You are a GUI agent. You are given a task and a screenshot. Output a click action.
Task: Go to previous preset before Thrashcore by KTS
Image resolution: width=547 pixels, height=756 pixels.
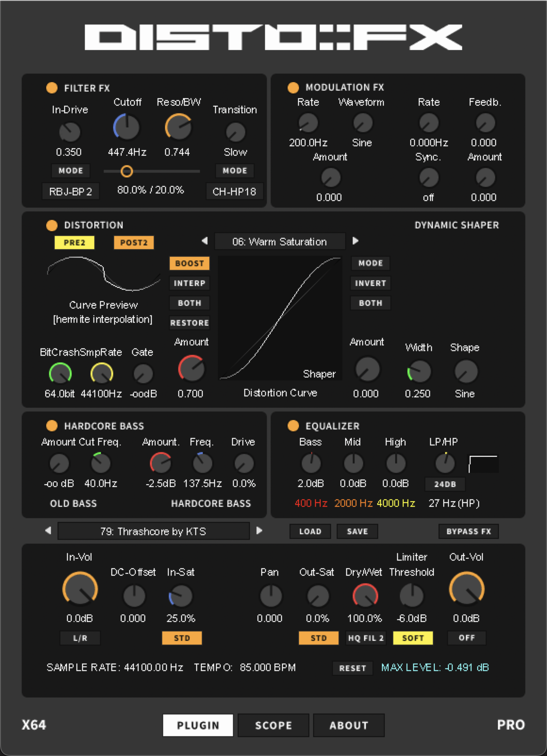pos(48,530)
